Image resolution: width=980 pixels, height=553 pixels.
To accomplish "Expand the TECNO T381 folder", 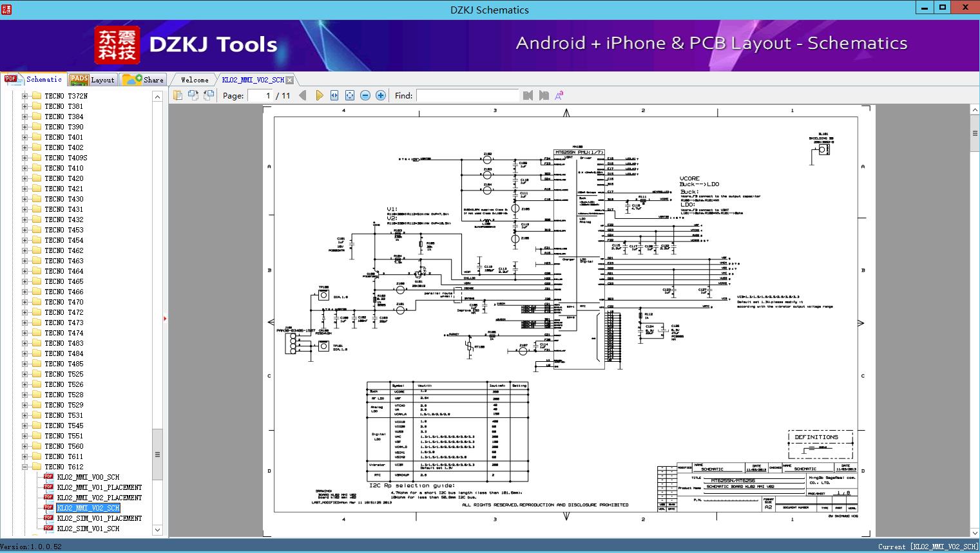I will pyautogui.click(x=24, y=106).
